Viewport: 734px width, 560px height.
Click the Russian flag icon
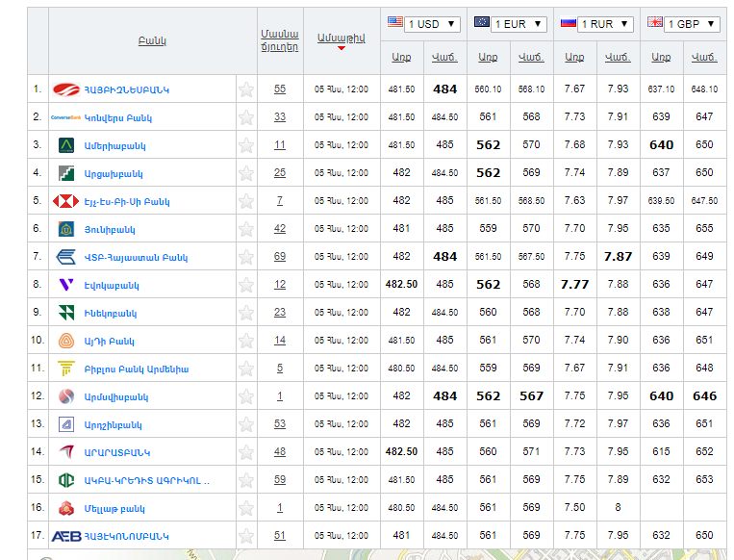(569, 21)
